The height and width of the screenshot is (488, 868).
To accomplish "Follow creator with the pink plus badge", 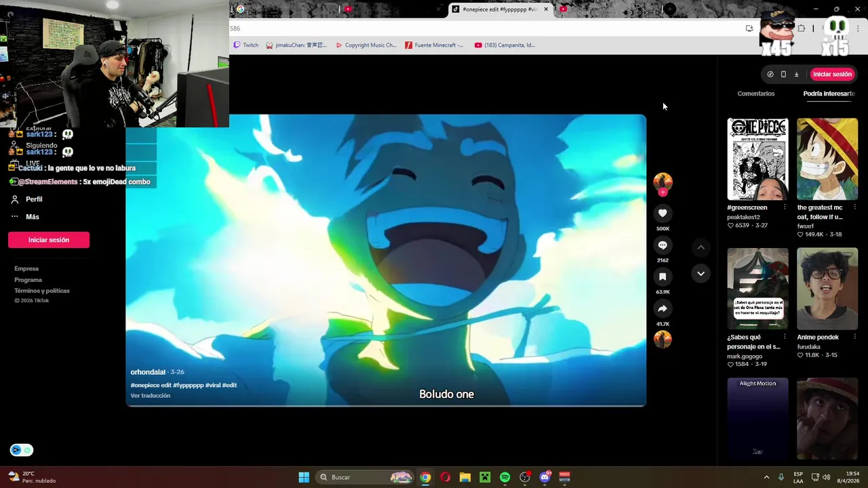I will pyautogui.click(x=663, y=192).
